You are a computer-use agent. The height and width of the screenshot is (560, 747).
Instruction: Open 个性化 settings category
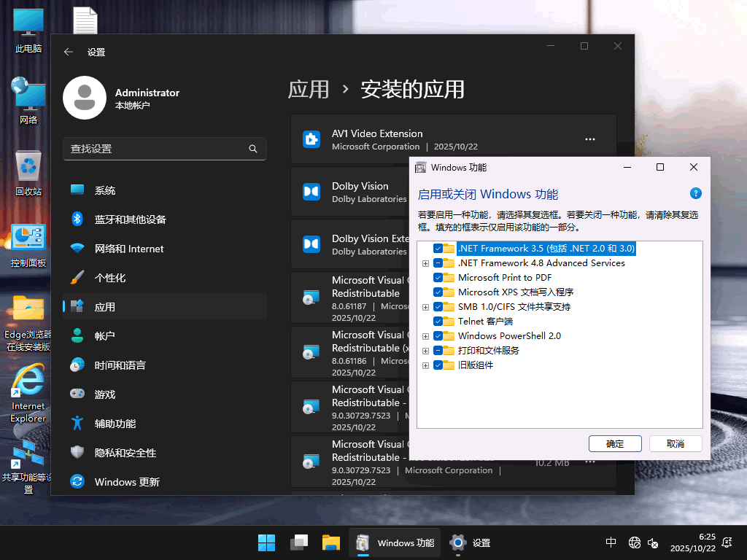pyautogui.click(x=164, y=278)
